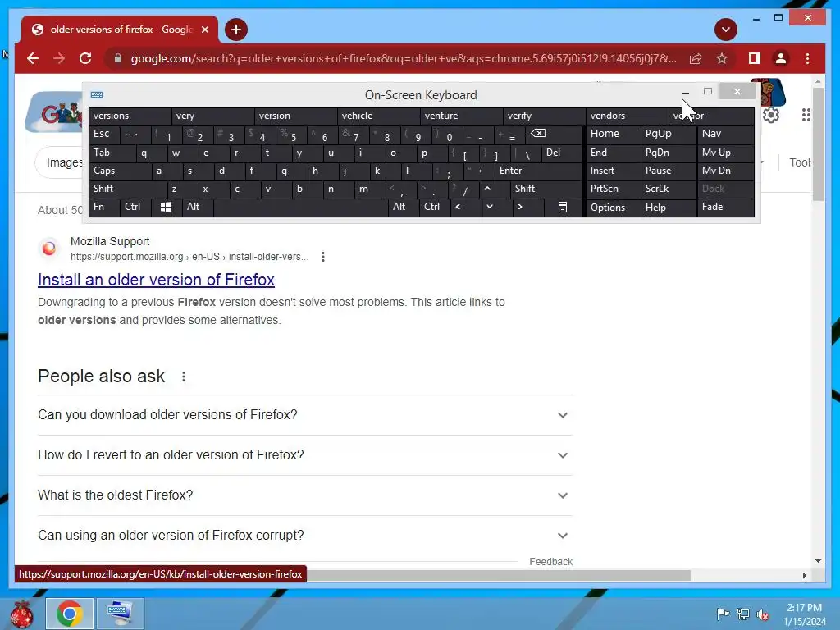
Task: Open the Google apps grid
Action: coord(806,115)
